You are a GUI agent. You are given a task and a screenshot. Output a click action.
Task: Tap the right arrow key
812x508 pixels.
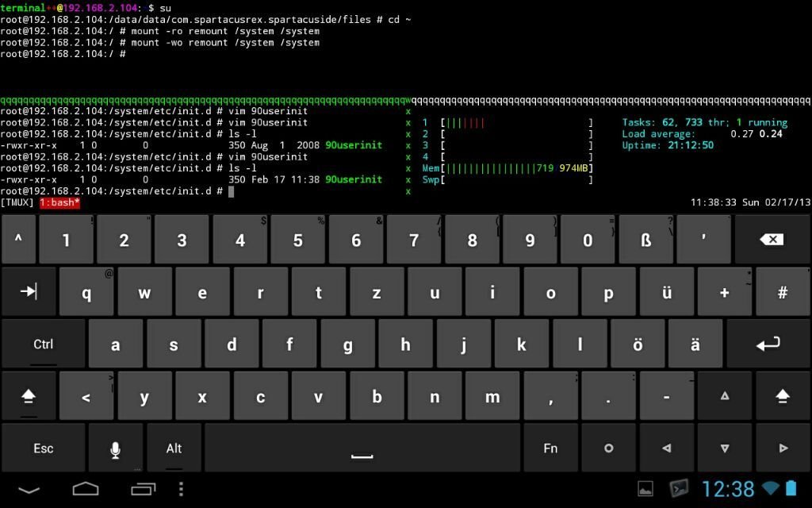(x=783, y=448)
